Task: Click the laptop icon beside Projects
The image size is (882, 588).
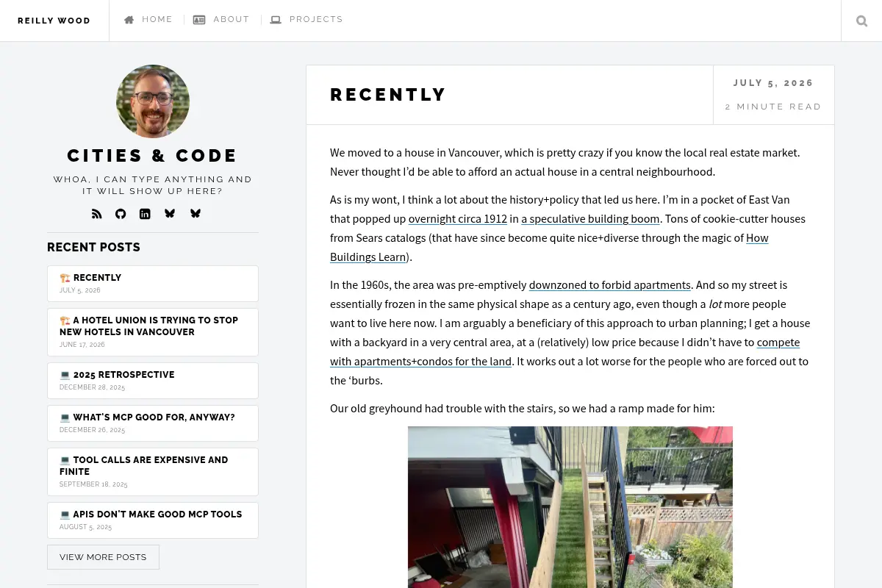Action: point(276,20)
